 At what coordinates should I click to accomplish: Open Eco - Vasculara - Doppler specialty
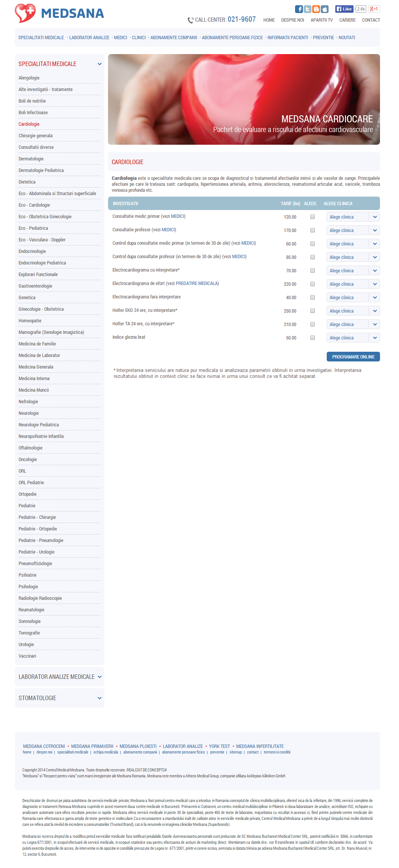click(42, 240)
